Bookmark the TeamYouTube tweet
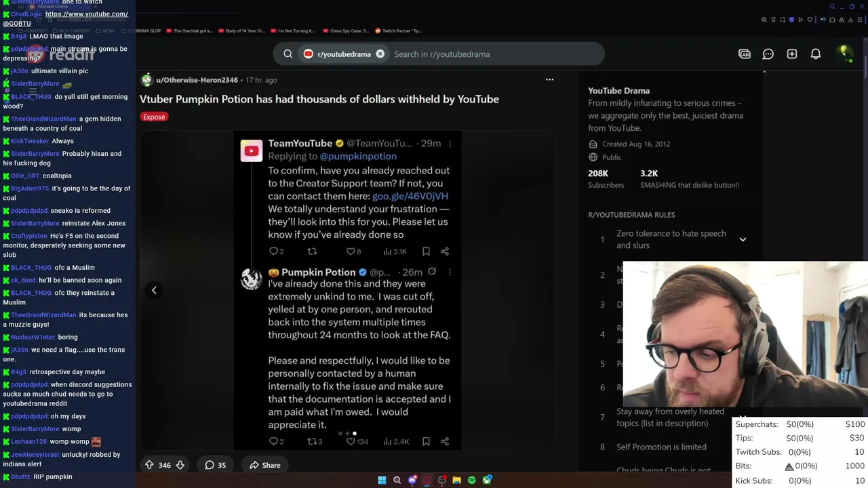 (x=426, y=251)
